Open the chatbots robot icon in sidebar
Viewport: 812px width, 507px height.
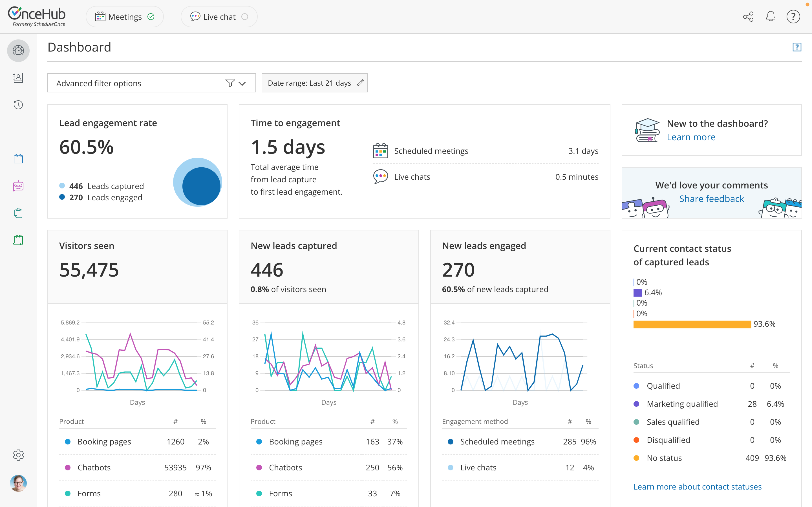(18, 186)
